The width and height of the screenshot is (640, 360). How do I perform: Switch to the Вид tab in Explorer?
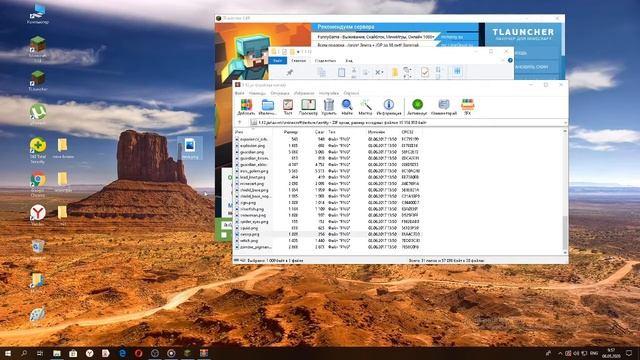click(349, 60)
